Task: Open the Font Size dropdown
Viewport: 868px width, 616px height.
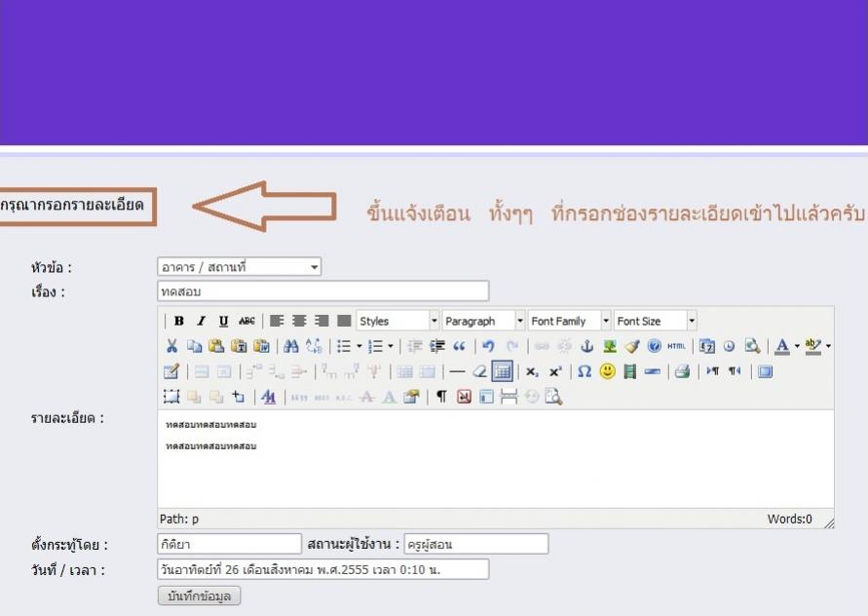Action: (x=655, y=321)
